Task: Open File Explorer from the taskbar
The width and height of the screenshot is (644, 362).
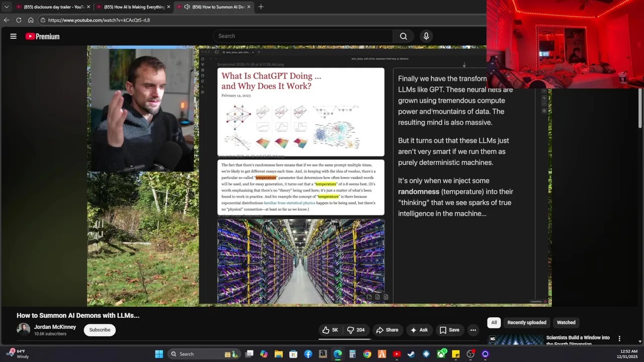Action: 279,354
